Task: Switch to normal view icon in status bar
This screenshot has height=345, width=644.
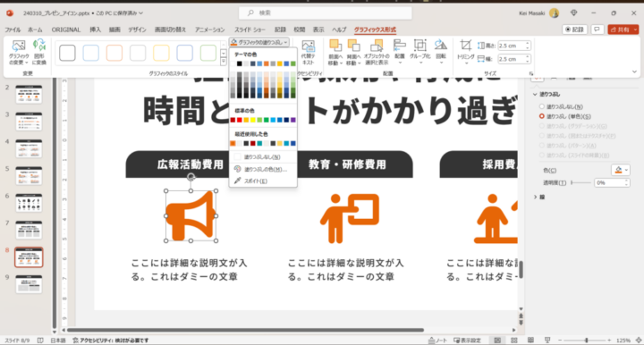Action: pyautogui.click(x=497, y=341)
